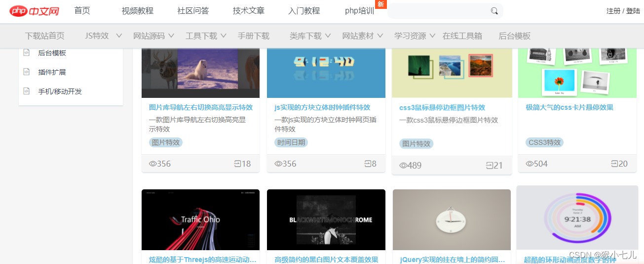This screenshot has width=644, height=264.
Task: Click the download icon showing 8
Action: point(368,164)
